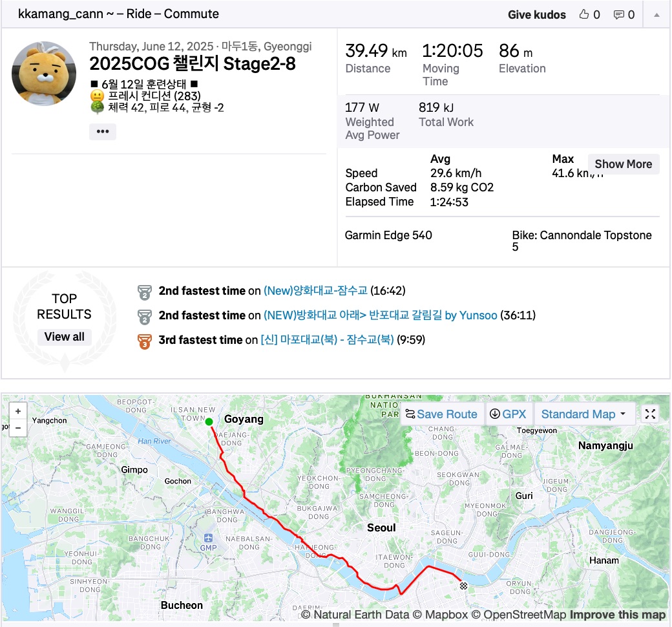672x627 pixels.
Task: Zoom in on the map
Action: (x=18, y=411)
